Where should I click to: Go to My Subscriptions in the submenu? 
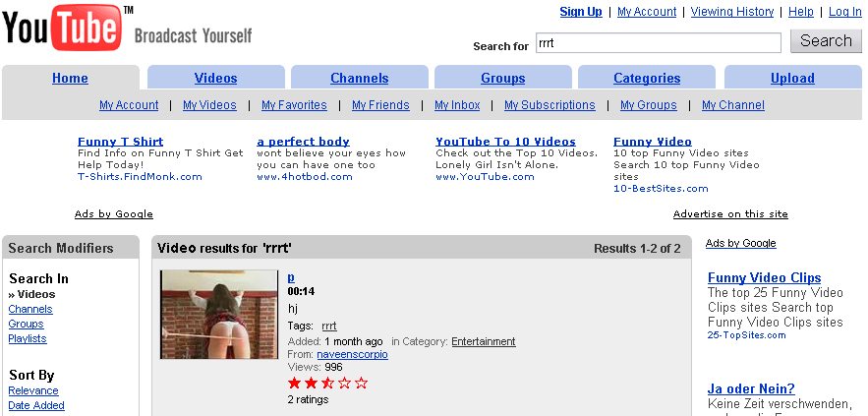click(550, 105)
